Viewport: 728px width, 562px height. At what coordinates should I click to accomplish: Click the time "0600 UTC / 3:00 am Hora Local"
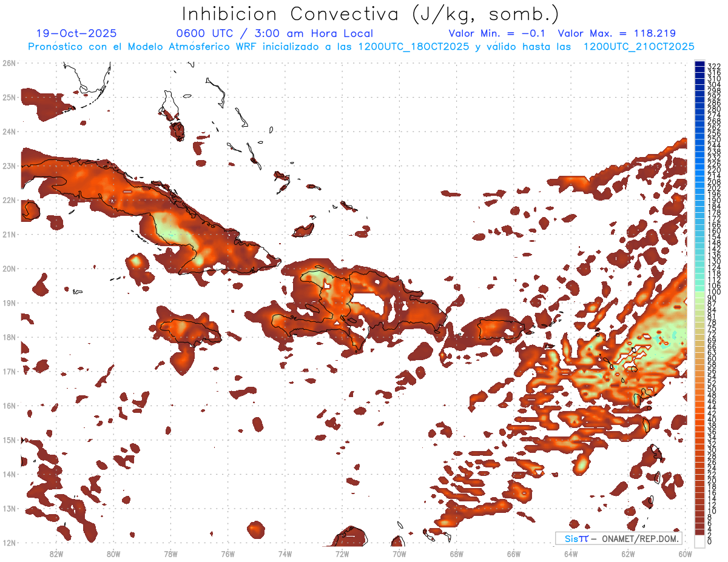point(275,33)
